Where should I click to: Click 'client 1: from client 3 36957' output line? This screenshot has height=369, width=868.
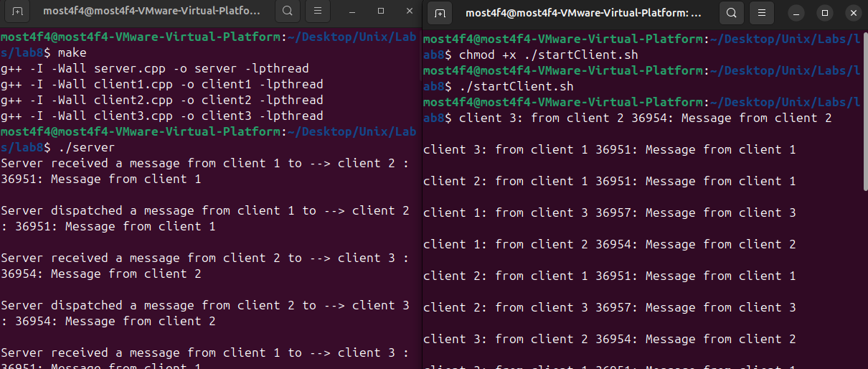point(610,212)
